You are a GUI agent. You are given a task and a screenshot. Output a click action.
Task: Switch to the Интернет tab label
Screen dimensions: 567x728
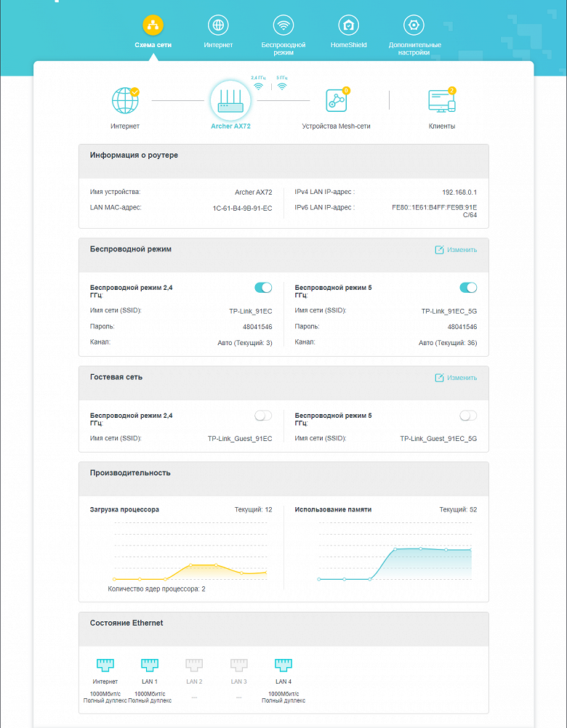pos(218,45)
